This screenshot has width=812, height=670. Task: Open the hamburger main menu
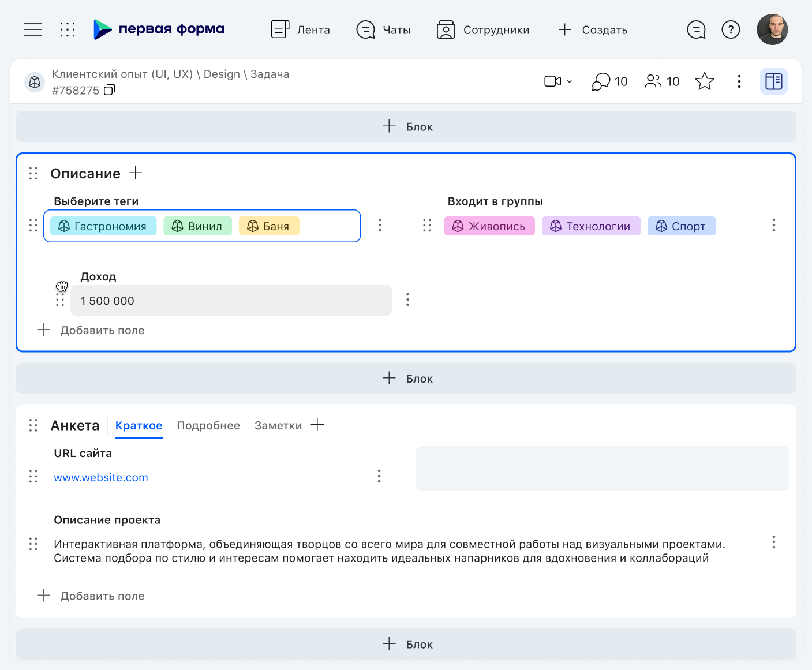(x=33, y=29)
